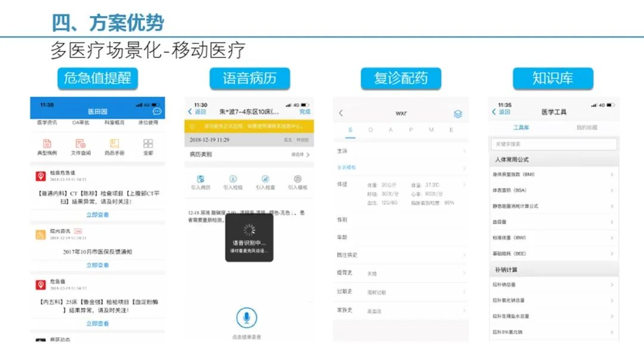
Task: Expand the 既往病史 row chevron
Action: [465, 256]
